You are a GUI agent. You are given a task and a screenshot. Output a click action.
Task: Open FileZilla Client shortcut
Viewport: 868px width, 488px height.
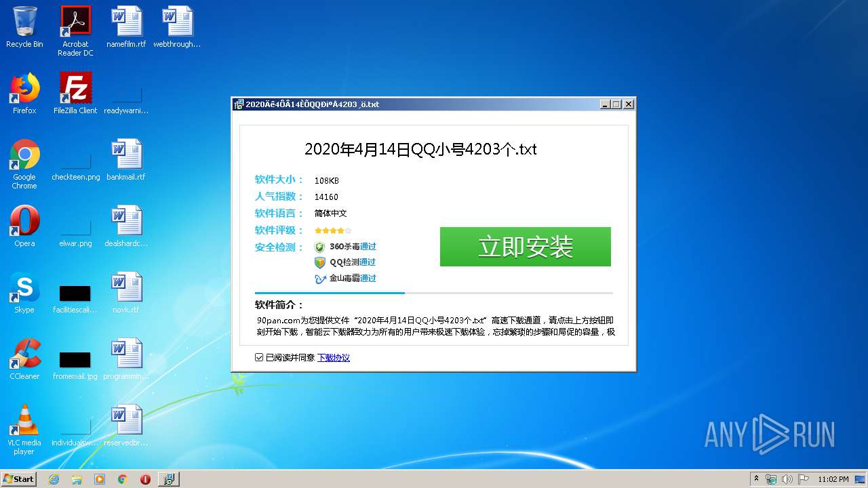click(x=75, y=94)
